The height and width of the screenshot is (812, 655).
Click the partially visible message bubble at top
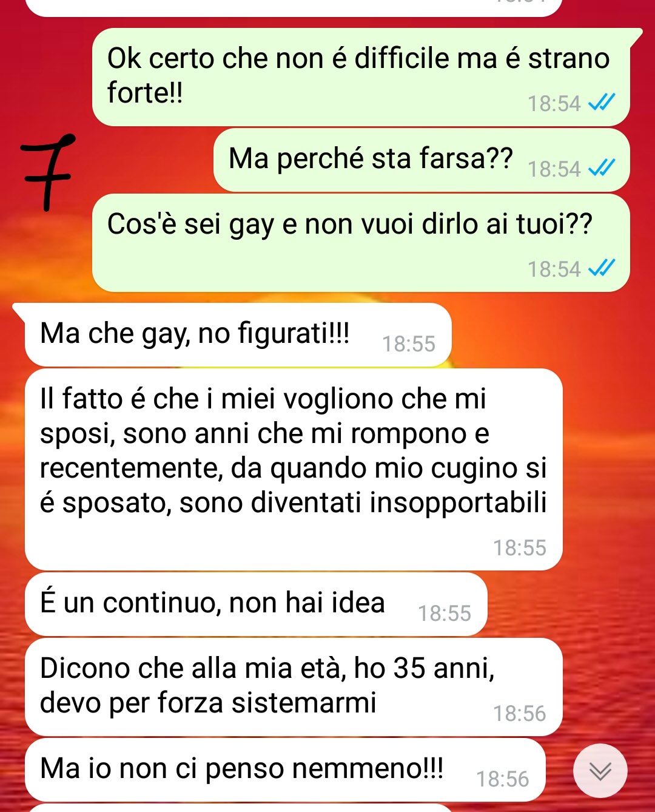(x=294, y=7)
